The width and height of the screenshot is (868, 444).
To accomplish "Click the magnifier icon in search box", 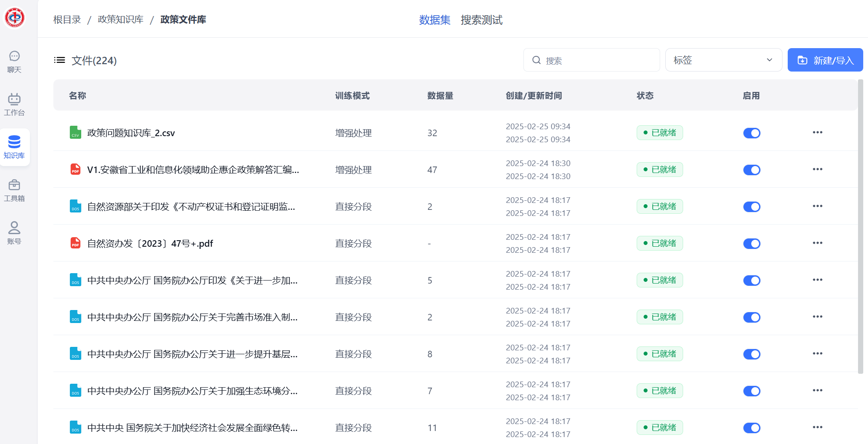I will 536,60.
